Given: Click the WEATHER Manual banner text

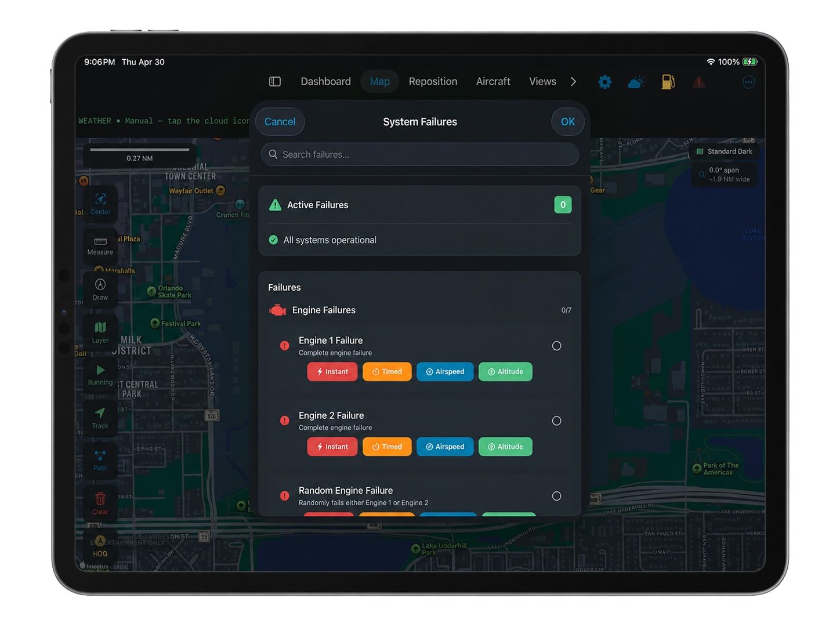Looking at the screenshot, I should 164,121.
